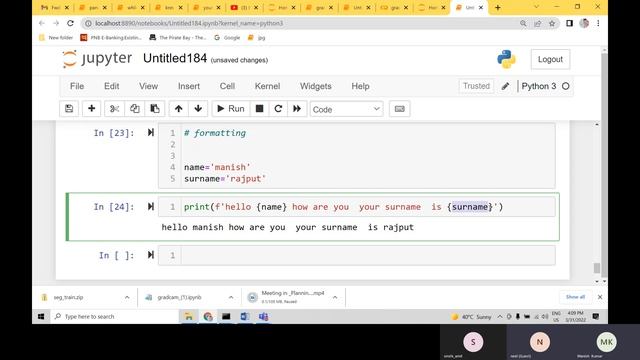The height and width of the screenshot is (360, 640).
Task: Move the selected cell up
Action: coord(178,109)
